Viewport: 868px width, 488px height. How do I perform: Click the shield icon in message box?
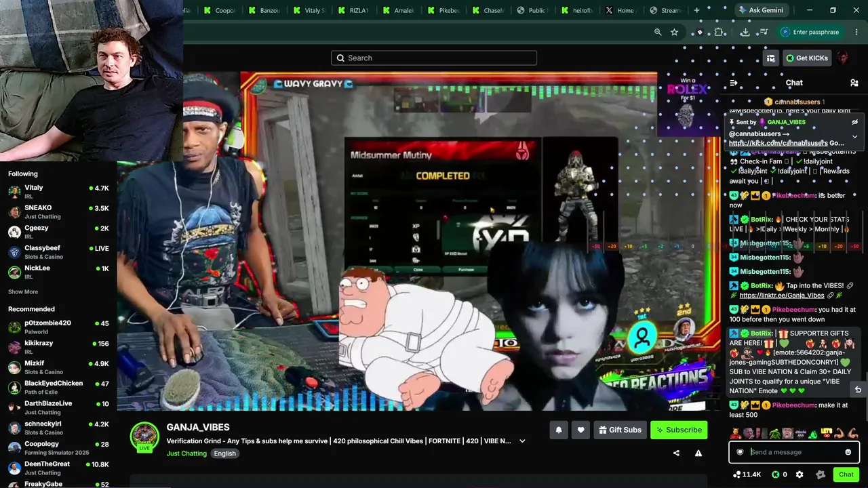click(x=740, y=452)
